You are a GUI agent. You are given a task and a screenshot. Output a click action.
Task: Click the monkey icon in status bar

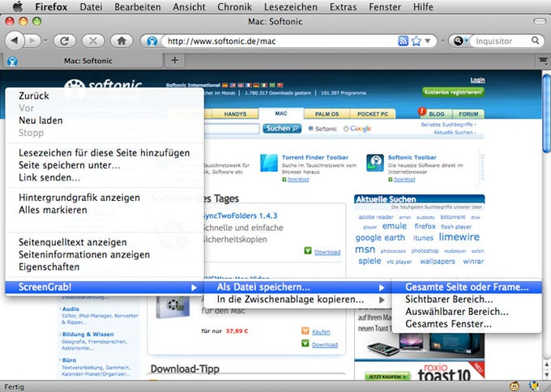point(515,386)
